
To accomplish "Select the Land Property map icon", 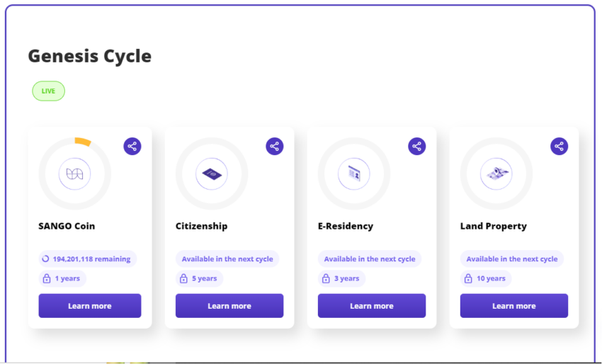I will click(496, 174).
